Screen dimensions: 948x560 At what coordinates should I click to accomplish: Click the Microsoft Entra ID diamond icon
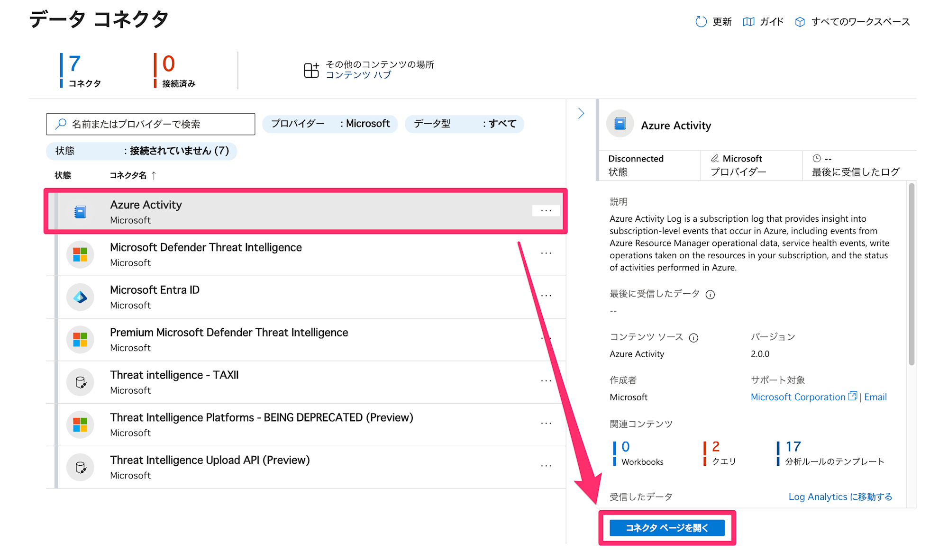point(80,297)
